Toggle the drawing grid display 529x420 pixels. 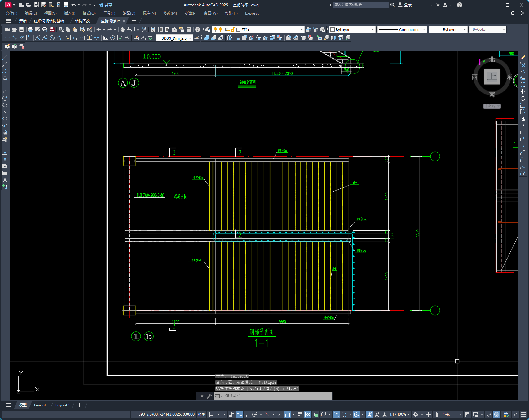(x=211, y=414)
